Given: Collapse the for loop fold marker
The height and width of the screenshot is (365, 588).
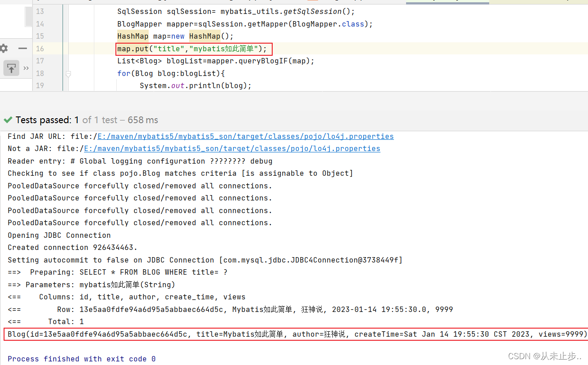Looking at the screenshot, I should pos(68,73).
